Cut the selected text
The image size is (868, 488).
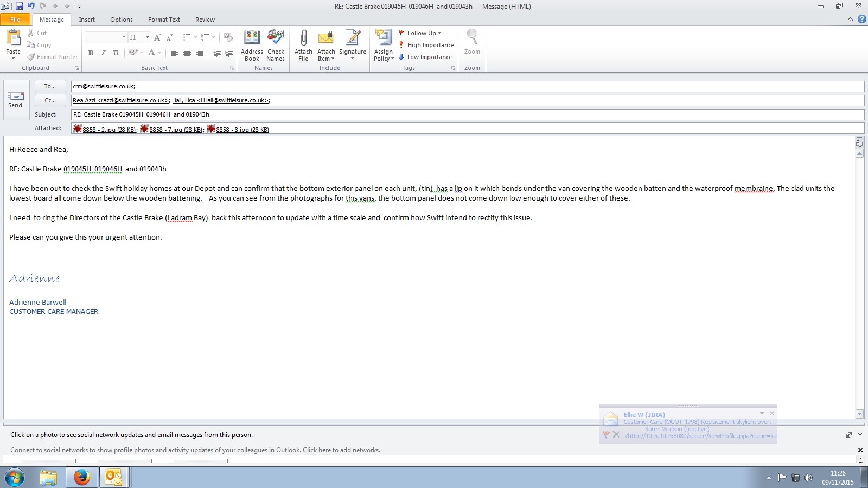[x=37, y=33]
